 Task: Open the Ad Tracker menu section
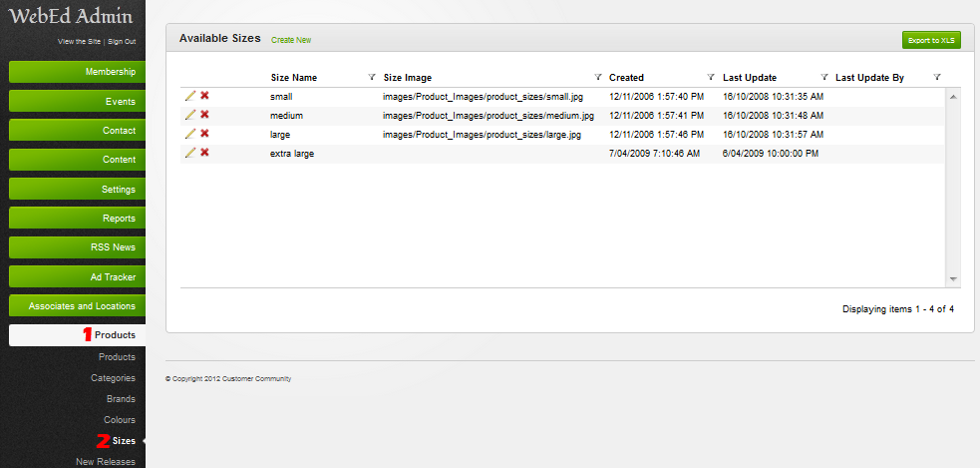[x=78, y=276]
